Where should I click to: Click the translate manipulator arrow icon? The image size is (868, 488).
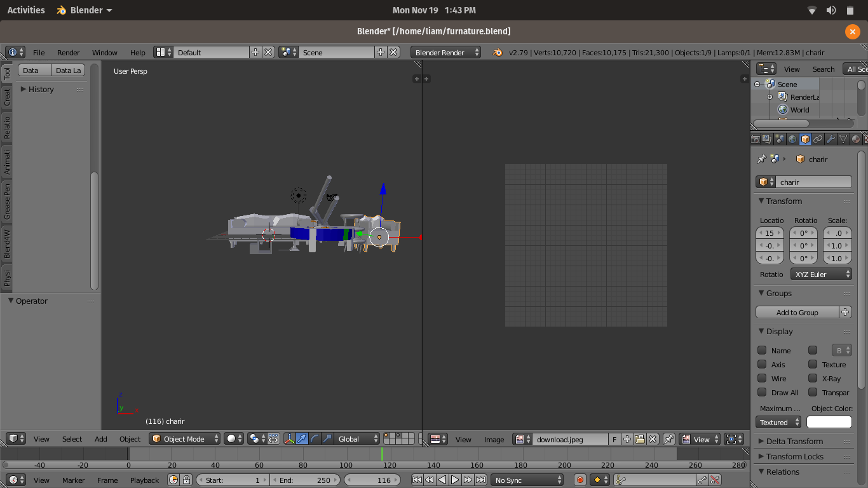point(302,438)
